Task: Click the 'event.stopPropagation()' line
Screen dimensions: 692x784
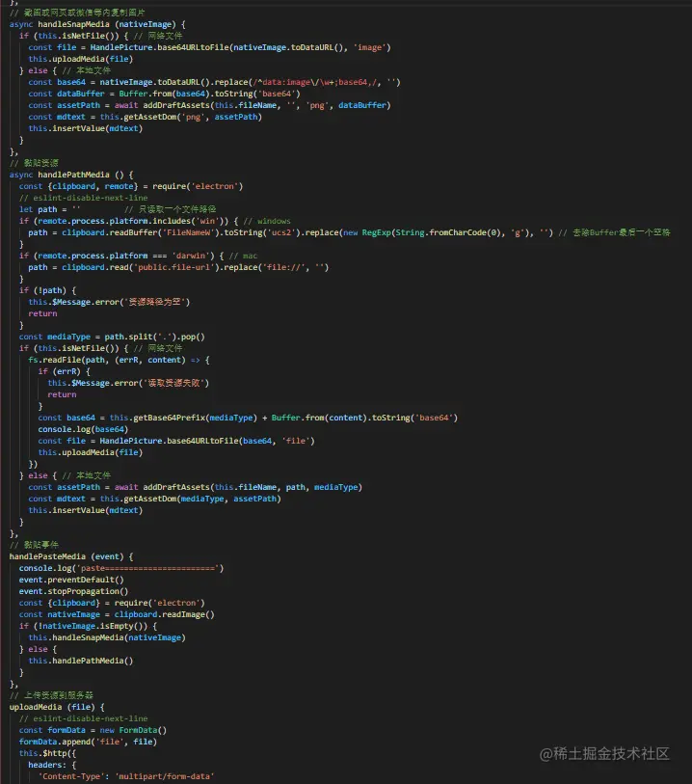Action: [x=73, y=591]
